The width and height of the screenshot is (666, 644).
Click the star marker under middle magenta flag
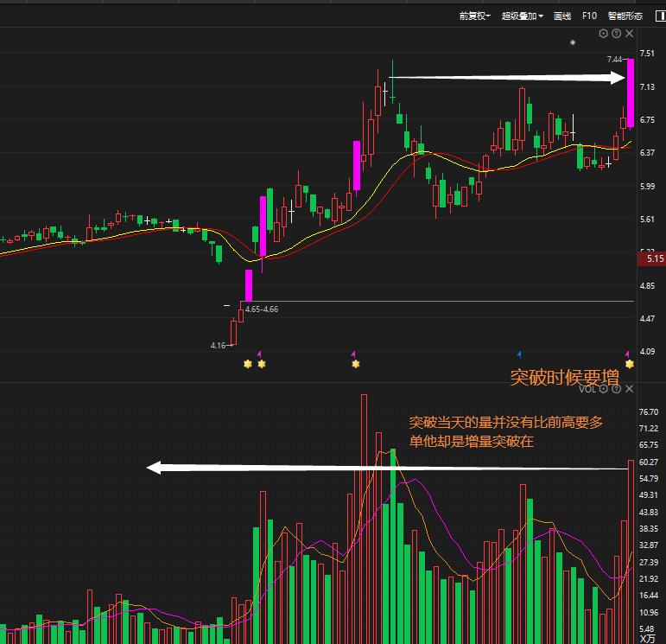356,364
